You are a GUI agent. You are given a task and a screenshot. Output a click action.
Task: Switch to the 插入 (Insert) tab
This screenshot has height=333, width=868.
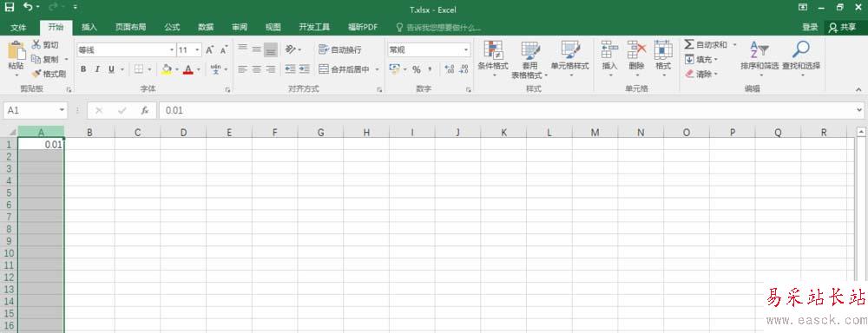click(89, 27)
